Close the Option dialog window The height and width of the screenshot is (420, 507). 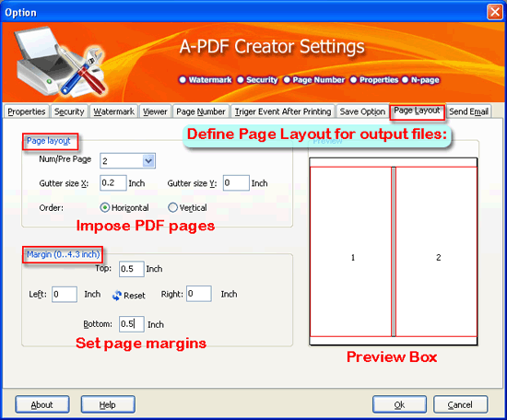pyautogui.click(x=495, y=12)
